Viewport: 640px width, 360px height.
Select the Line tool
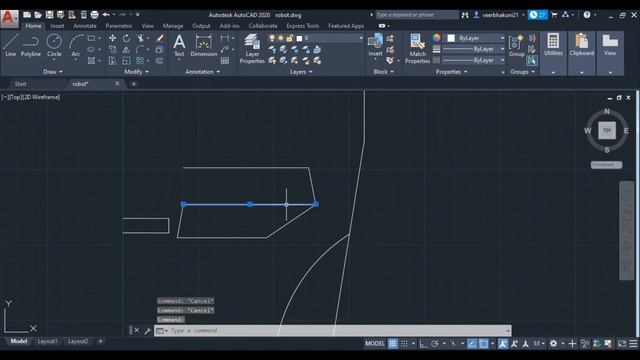[10, 45]
